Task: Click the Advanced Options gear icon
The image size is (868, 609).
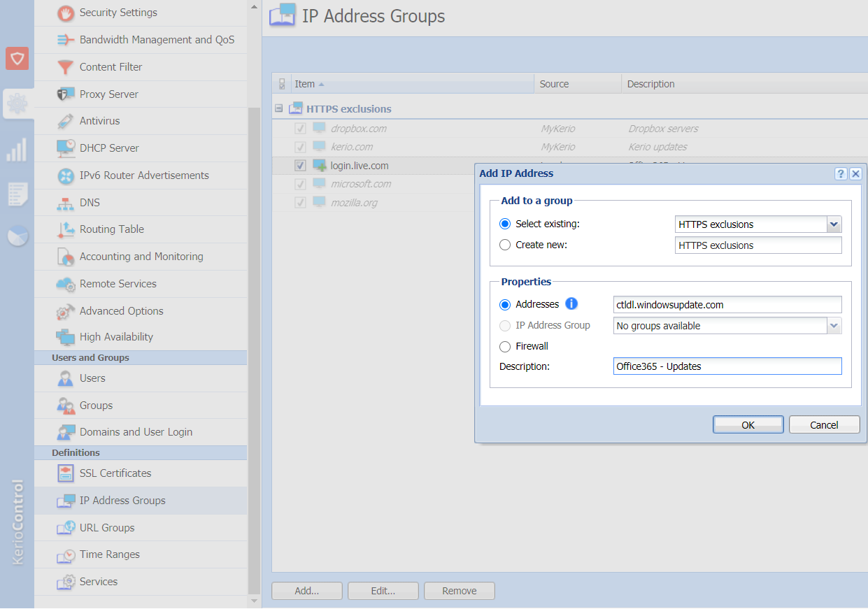Action: click(66, 311)
